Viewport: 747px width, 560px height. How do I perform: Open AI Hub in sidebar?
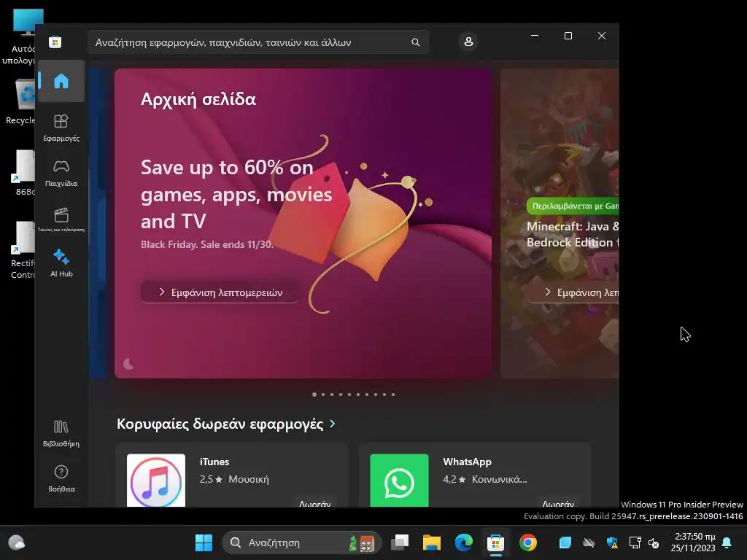[61, 263]
